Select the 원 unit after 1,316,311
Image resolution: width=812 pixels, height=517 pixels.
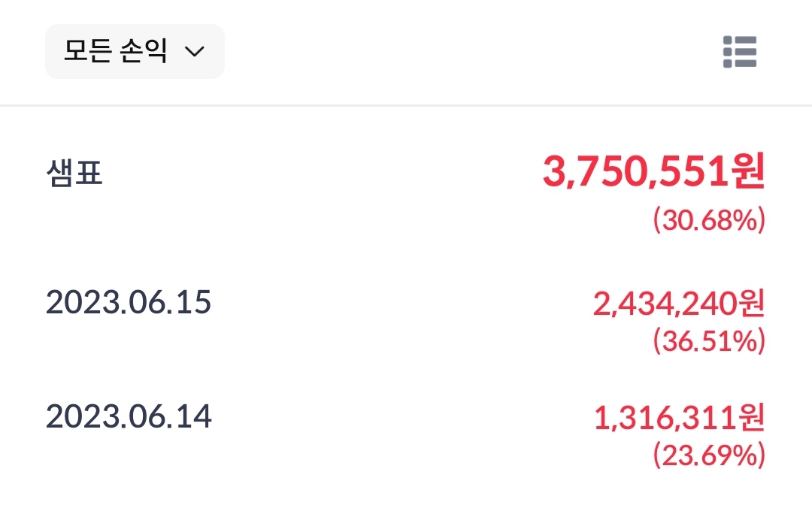tap(753, 418)
